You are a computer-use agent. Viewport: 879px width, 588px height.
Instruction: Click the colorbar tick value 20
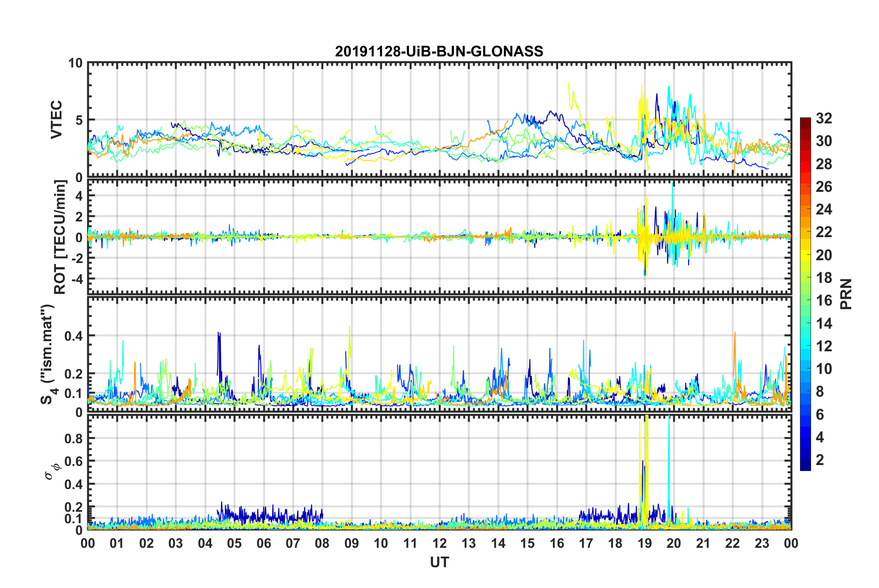click(824, 255)
